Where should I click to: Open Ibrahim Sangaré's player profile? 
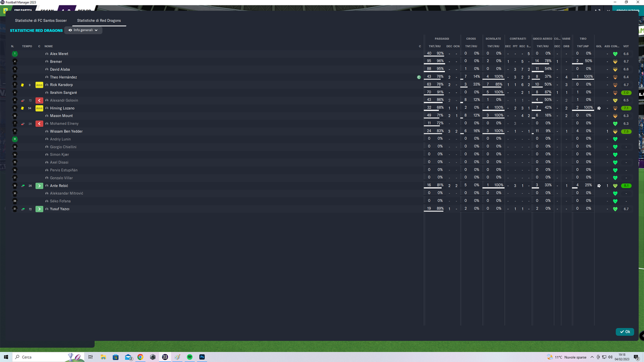pyautogui.click(x=63, y=93)
